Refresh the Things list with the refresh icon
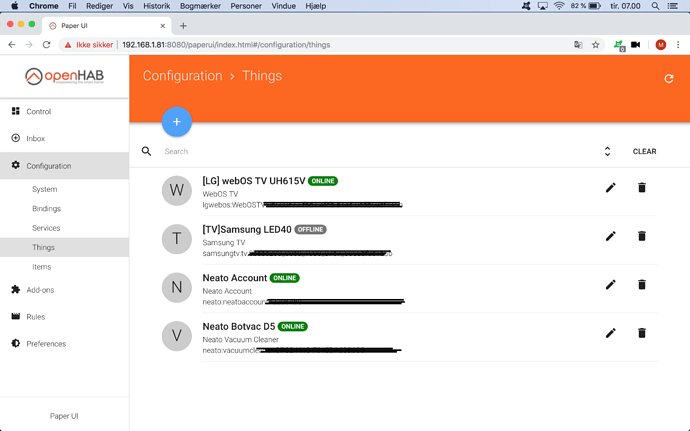This screenshot has height=431, width=690. point(668,78)
